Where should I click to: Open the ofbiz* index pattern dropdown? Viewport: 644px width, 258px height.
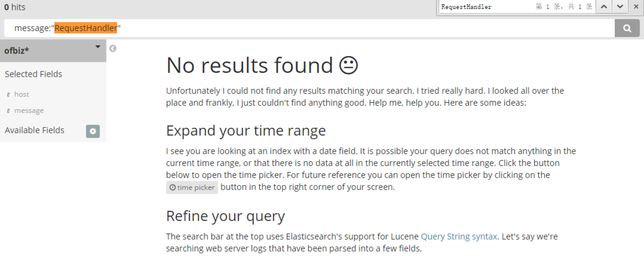53,51
